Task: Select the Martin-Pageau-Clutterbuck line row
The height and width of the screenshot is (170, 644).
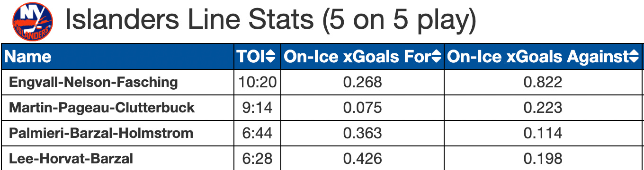Action: coord(322,107)
